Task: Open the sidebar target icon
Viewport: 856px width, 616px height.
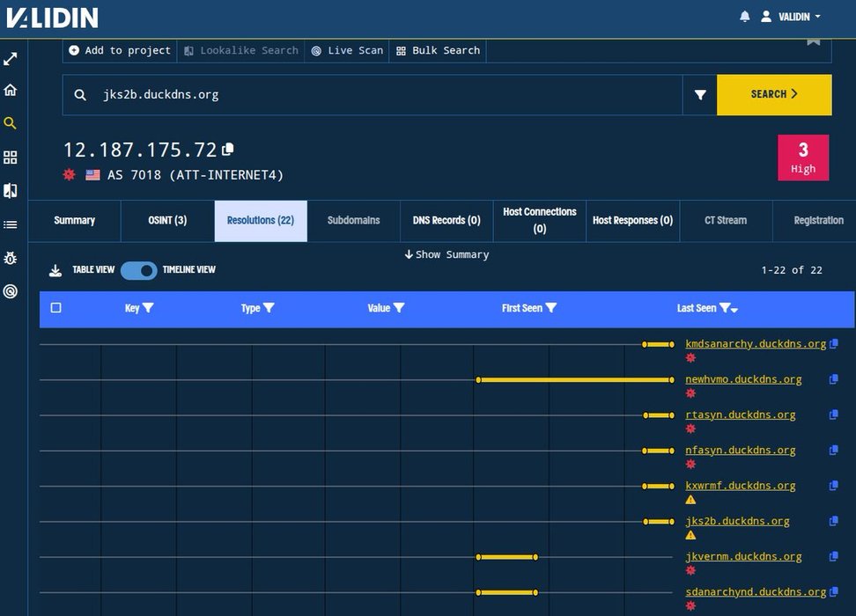Action: (x=11, y=291)
